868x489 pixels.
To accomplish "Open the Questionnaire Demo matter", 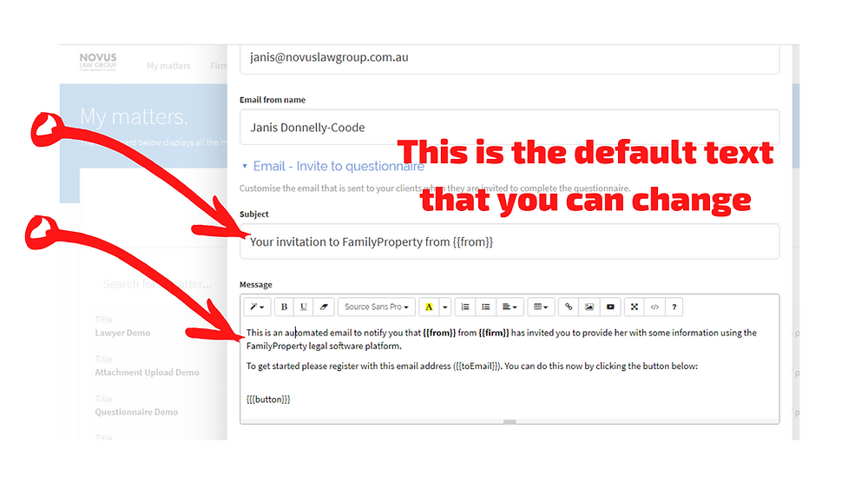I will coord(136,412).
